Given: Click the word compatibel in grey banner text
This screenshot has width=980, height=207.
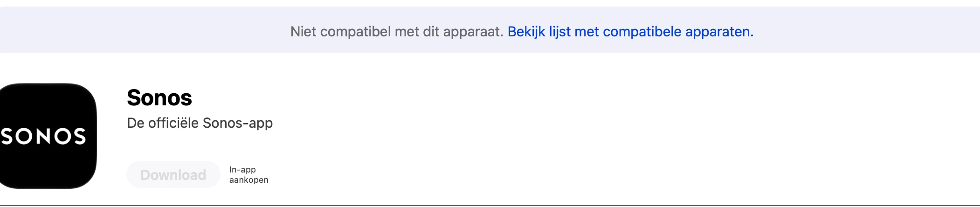Looking at the screenshot, I should click(x=356, y=31).
